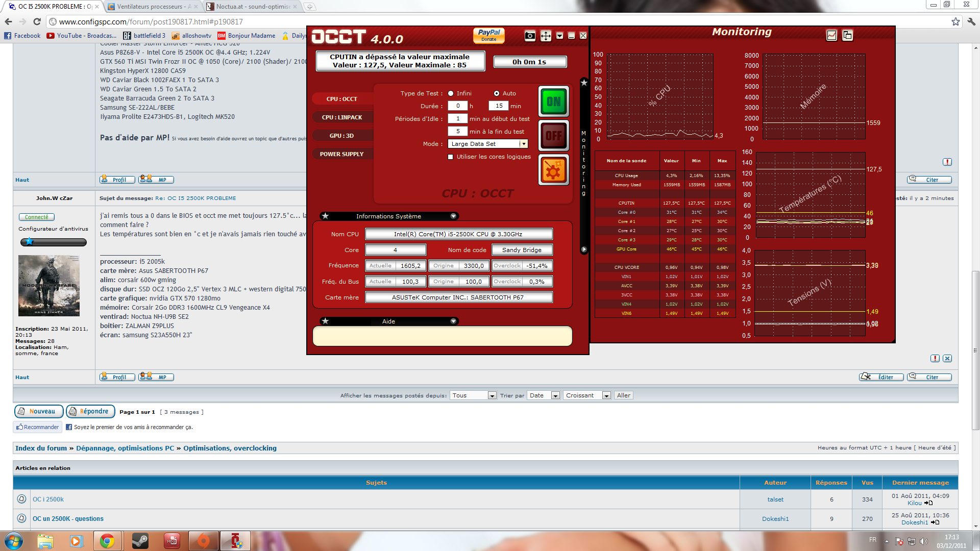
Task: Open the Mode Large Data Set dropdown
Action: coord(523,144)
